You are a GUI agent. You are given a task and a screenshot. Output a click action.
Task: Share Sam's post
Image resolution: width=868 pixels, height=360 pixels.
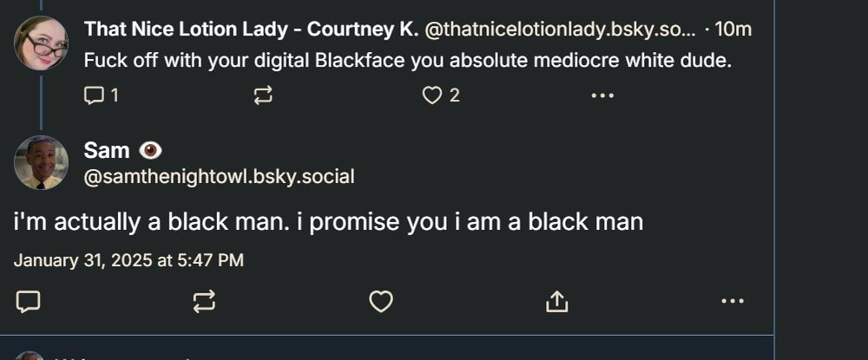tap(556, 301)
